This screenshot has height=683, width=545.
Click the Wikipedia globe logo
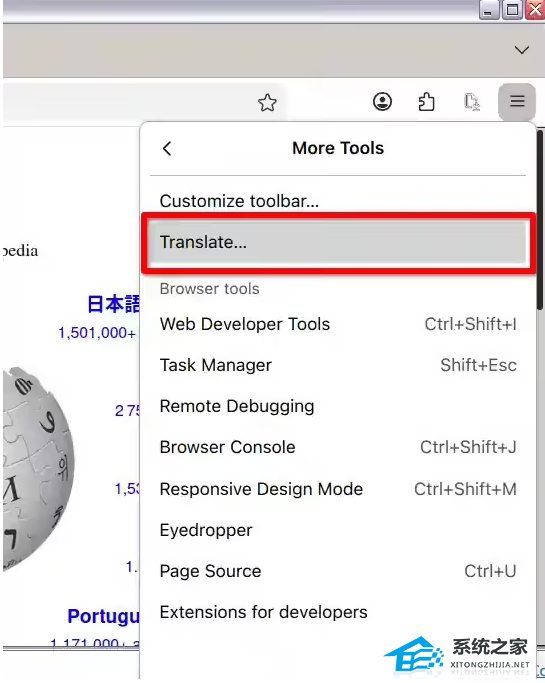click(38, 468)
